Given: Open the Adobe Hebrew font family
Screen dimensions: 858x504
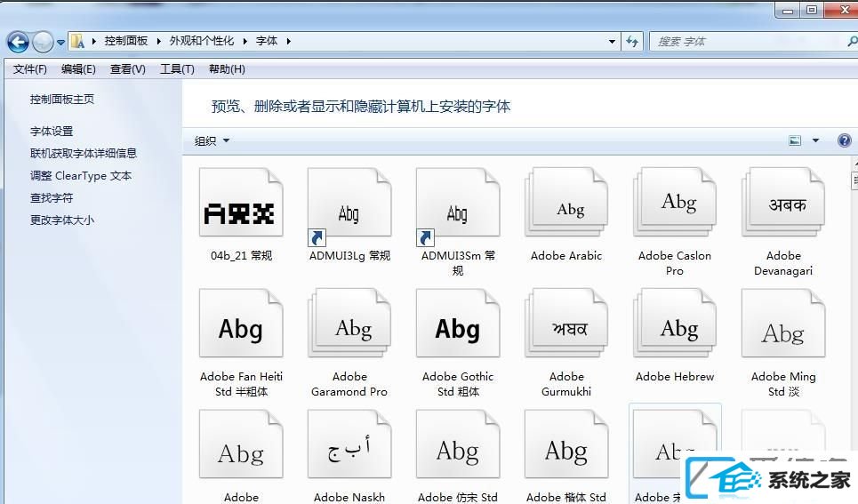Looking at the screenshot, I should click(675, 324).
